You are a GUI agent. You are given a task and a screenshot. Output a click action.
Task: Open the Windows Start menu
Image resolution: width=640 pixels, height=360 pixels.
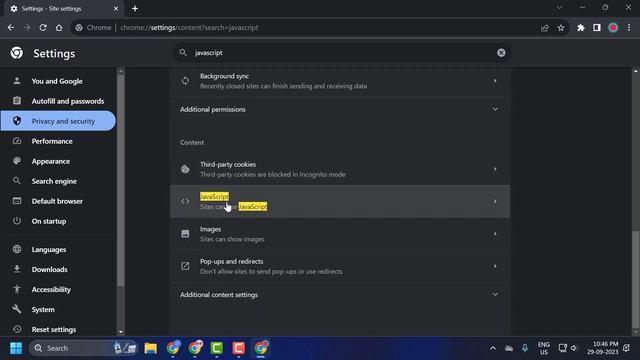[x=16, y=348]
